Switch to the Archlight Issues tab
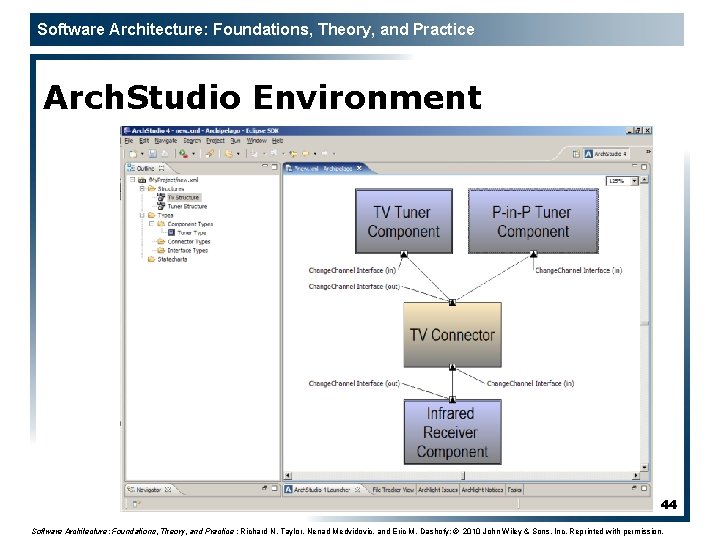 coord(438,490)
